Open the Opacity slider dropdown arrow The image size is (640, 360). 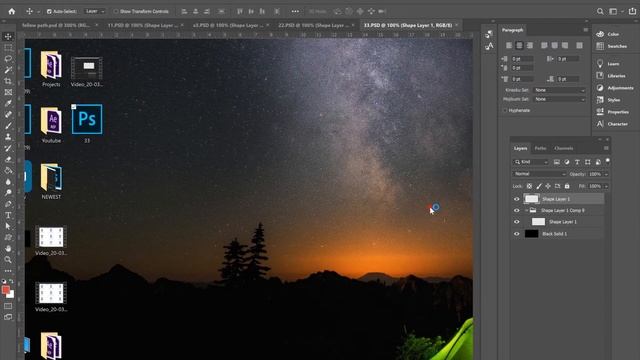[x=606, y=174]
